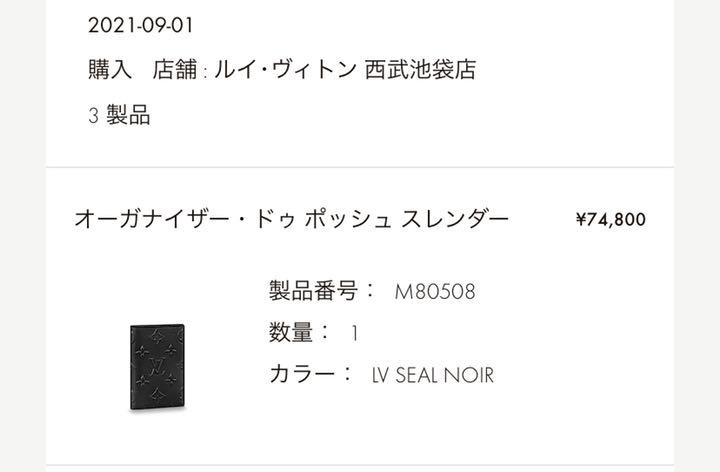Viewport: 720px width, 472px height.
Task: Click the divider below product card
Action: (x=360, y=465)
